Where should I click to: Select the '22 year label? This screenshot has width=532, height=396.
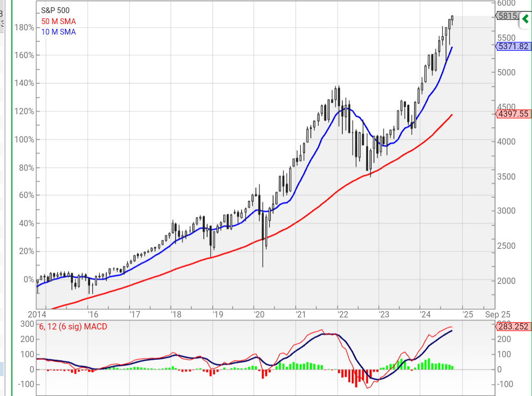(343, 314)
